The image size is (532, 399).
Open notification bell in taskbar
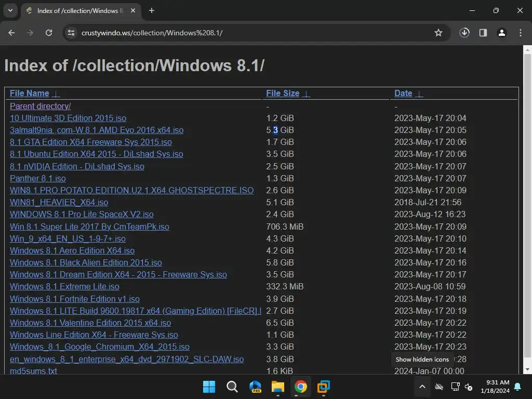(x=518, y=387)
